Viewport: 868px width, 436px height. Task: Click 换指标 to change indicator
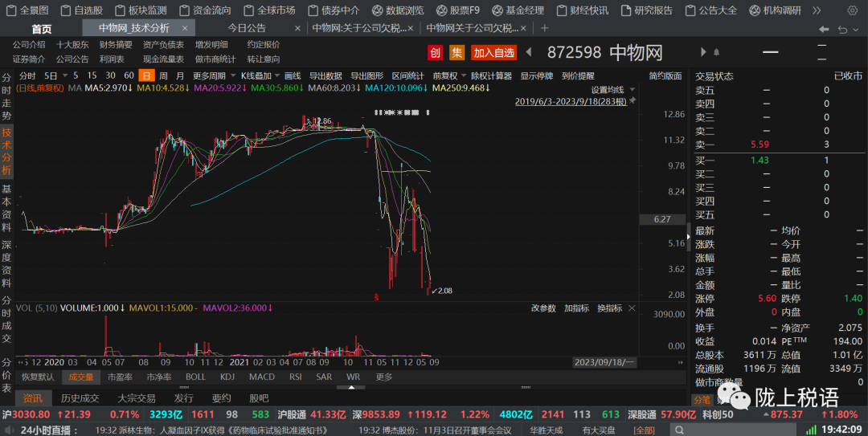[x=609, y=308]
